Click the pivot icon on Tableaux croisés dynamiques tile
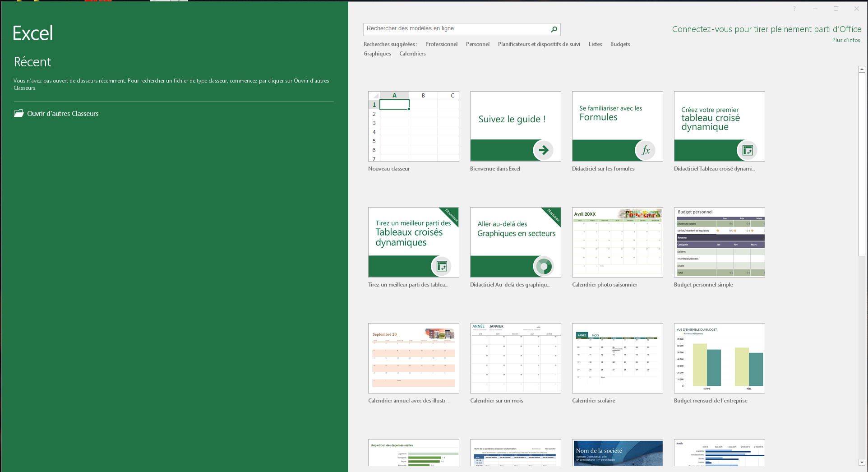 coord(441,266)
